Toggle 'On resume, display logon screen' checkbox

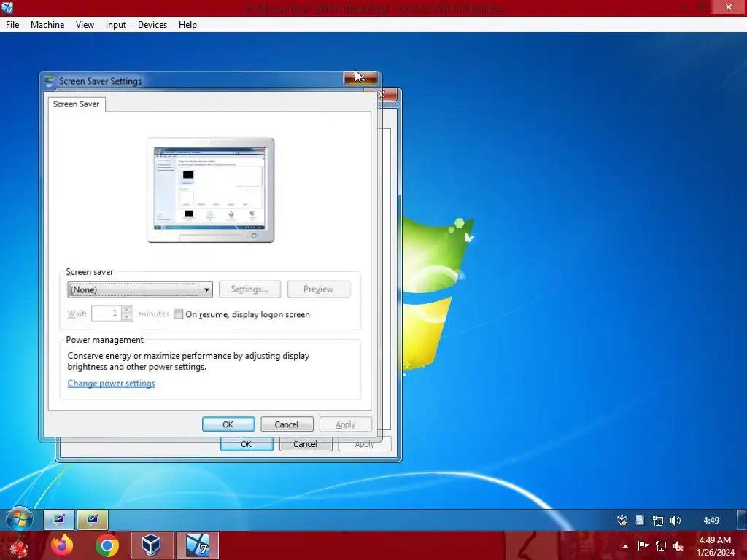178,314
